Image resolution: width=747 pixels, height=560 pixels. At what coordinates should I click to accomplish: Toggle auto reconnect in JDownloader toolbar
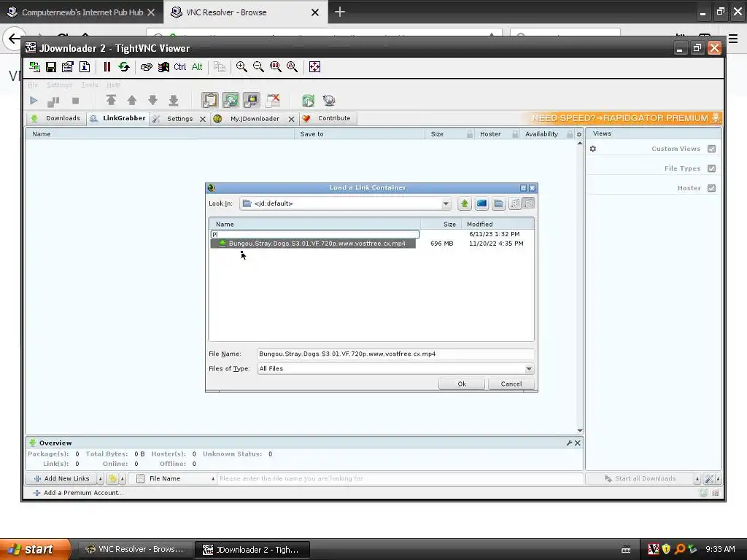(231, 100)
